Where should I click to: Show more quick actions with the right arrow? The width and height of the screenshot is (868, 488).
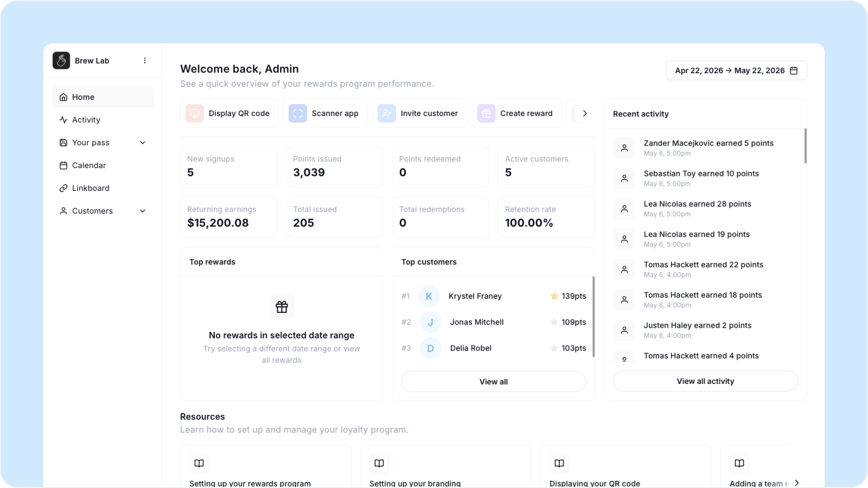(585, 114)
